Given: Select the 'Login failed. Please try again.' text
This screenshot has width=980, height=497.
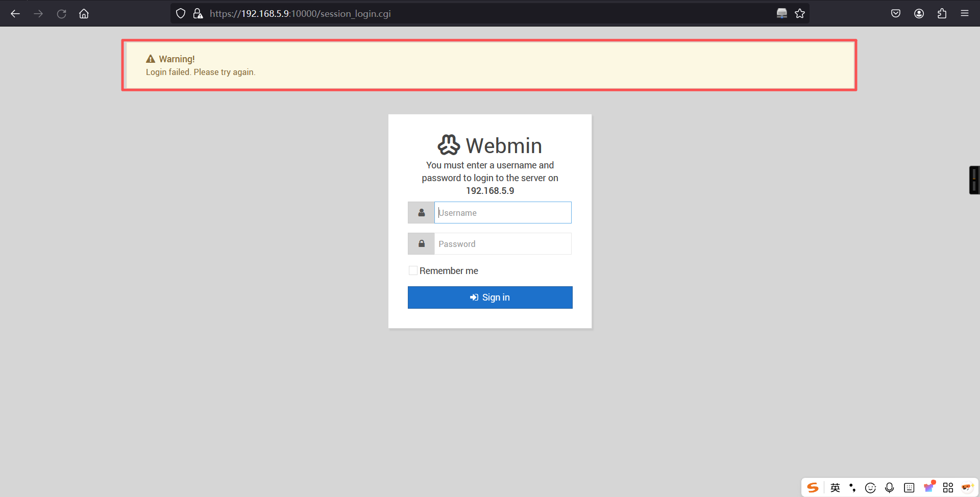Looking at the screenshot, I should pyautogui.click(x=201, y=72).
